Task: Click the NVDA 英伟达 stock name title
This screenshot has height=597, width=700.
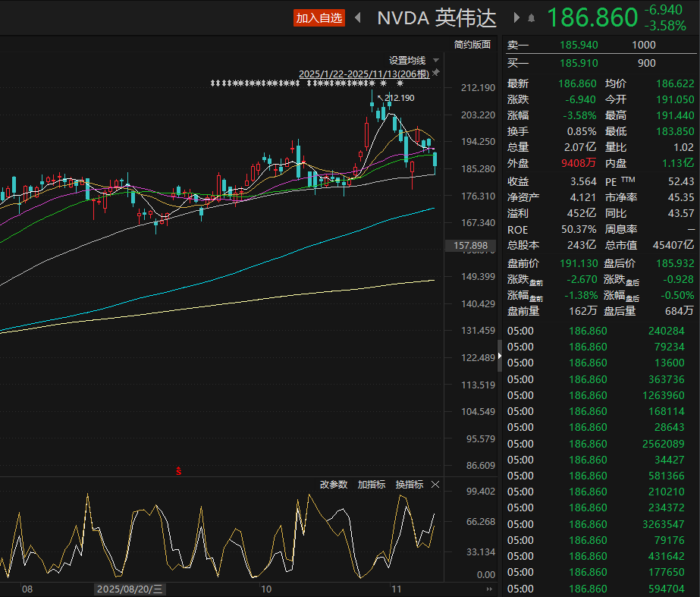Action: point(437,17)
